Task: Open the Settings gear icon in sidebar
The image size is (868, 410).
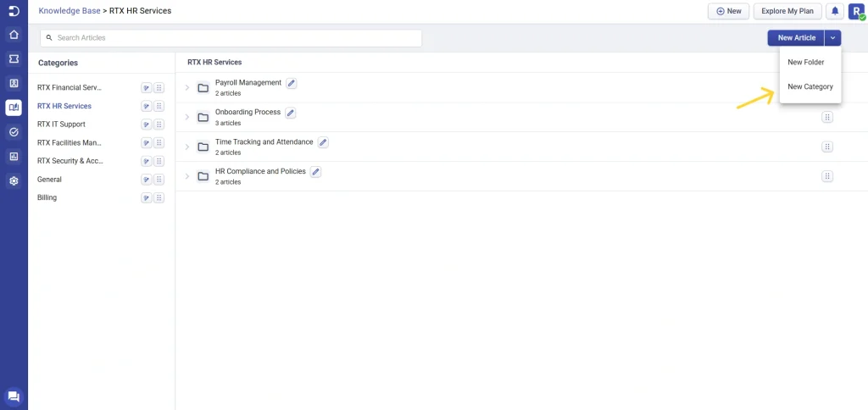Action: [x=14, y=180]
